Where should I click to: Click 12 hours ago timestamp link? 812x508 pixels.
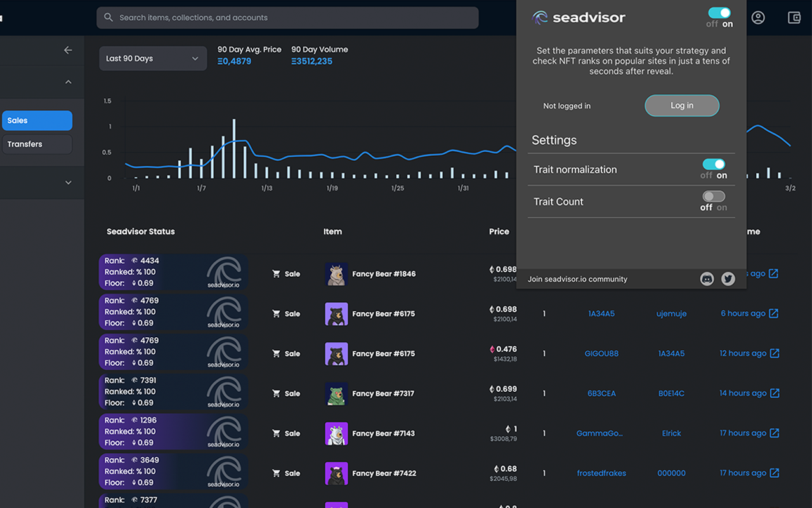743,354
